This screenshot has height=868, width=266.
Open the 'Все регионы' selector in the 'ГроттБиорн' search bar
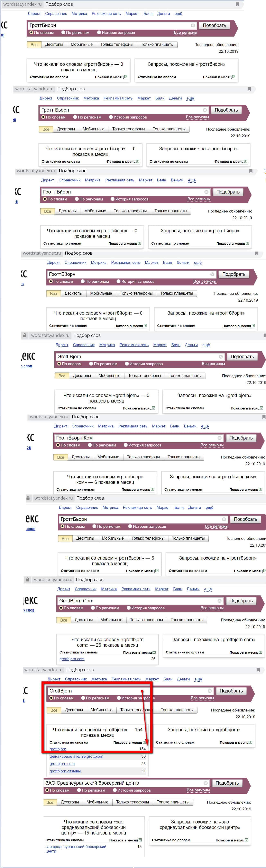[x=185, y=33]
